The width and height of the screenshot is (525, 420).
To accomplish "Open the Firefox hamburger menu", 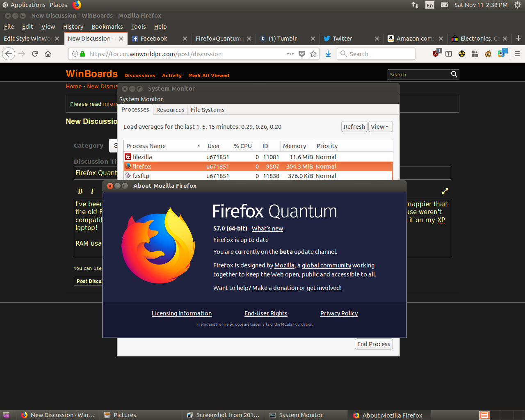I will [517, 54].
